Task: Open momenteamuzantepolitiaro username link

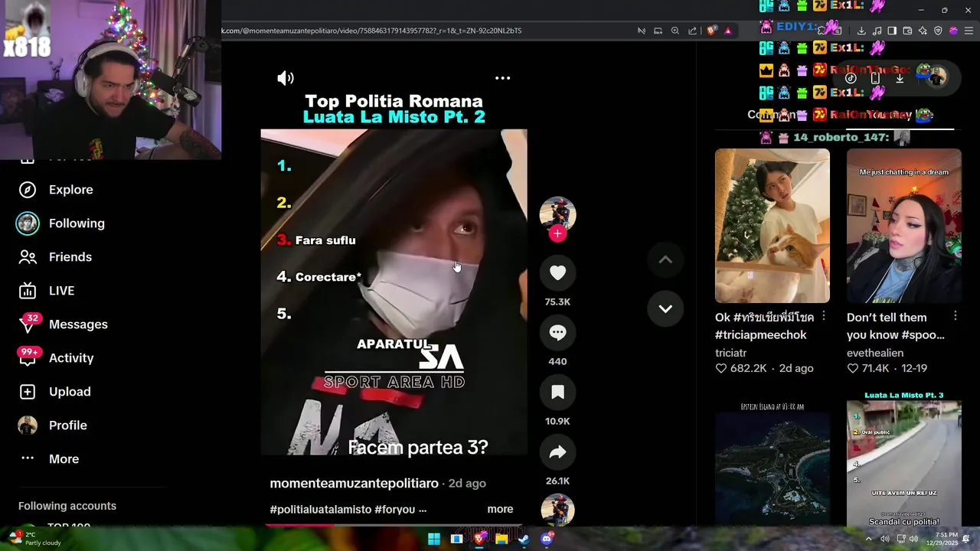Action: tap(354, 484)
